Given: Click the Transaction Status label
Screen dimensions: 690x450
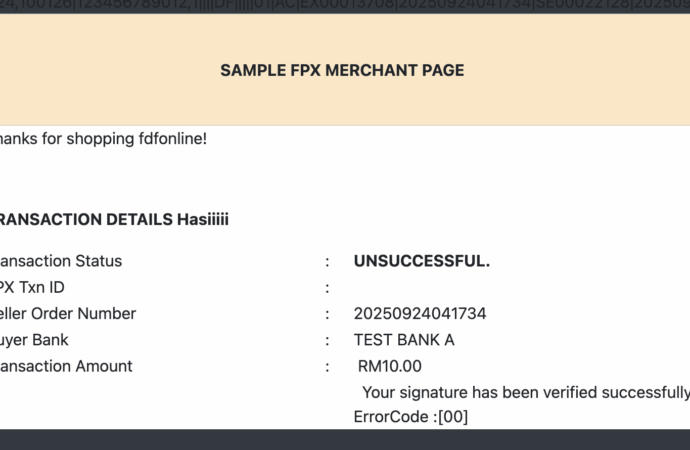Looking at the screenshot, I should coord(60,261).
